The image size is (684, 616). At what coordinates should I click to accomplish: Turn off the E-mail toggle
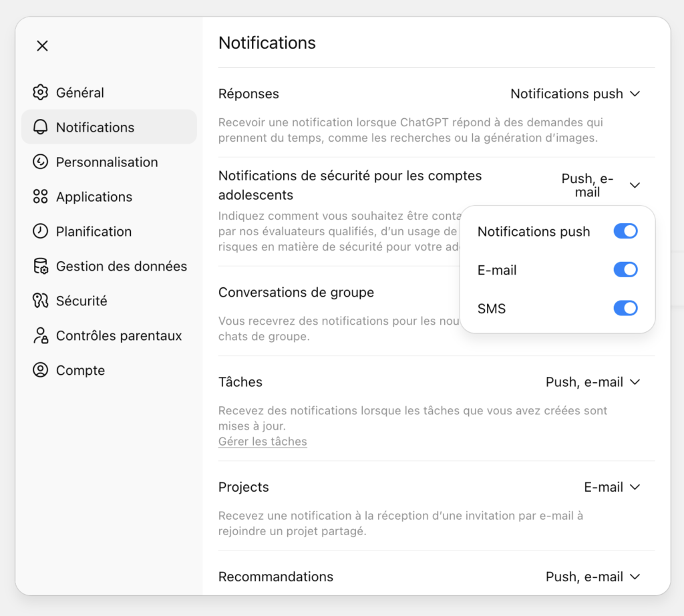click(625, 270)
